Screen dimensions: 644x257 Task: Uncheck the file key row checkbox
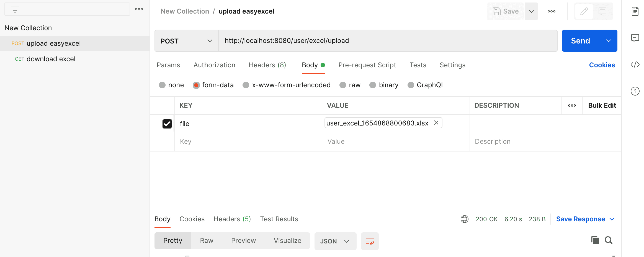[167, 124]
